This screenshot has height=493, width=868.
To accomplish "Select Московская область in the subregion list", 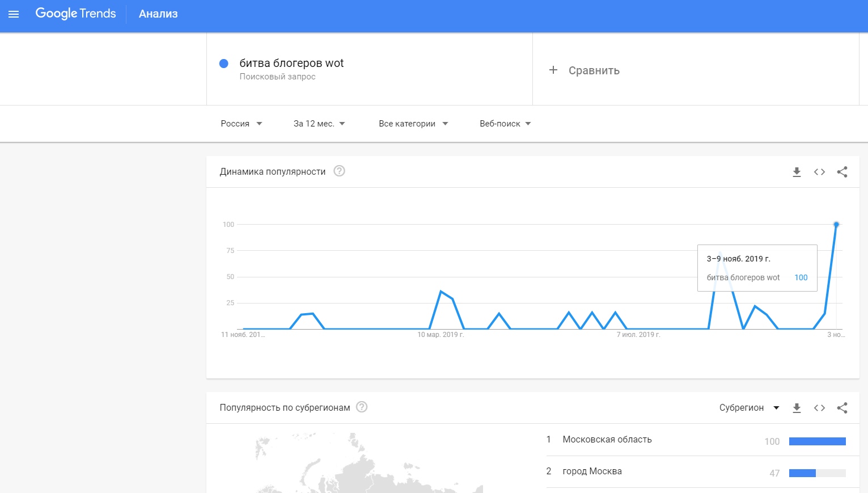I will pos(607,440).
